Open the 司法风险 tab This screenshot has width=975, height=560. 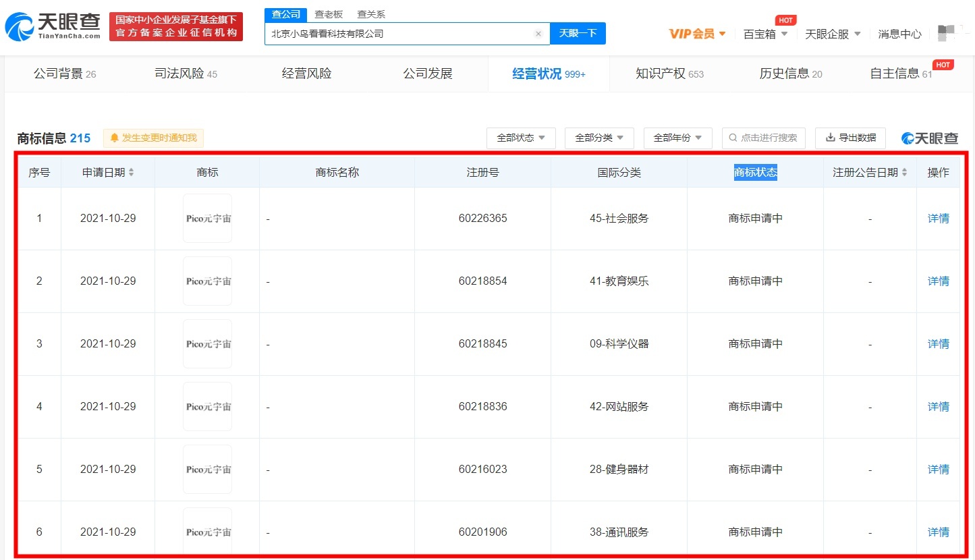[x=186, y=74]
